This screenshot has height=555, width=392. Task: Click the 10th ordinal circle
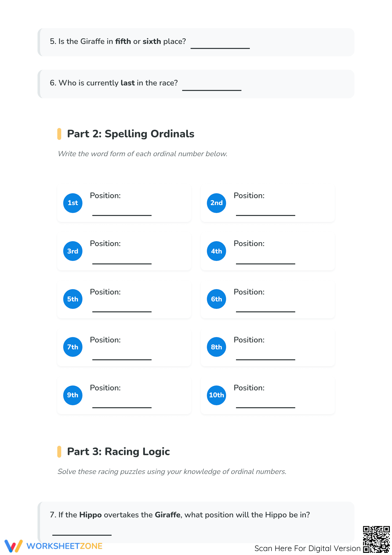click(216, 395)
